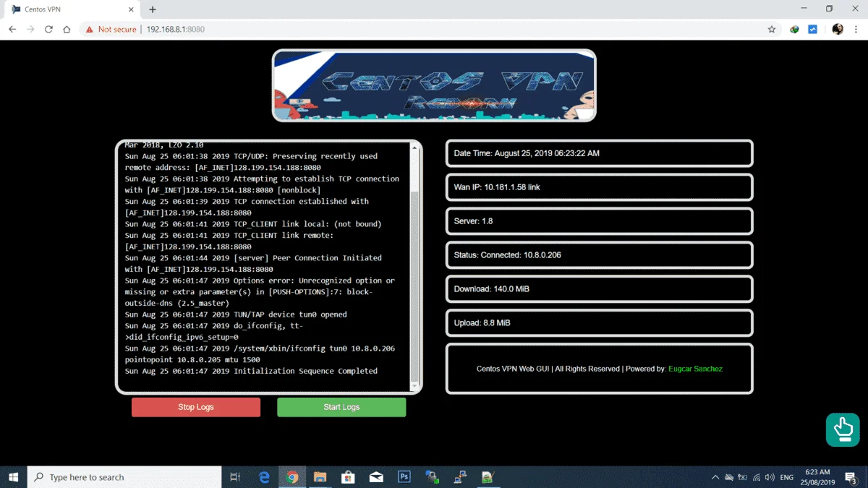Click the Peer Connection Initiated log line

click(253, 263)
